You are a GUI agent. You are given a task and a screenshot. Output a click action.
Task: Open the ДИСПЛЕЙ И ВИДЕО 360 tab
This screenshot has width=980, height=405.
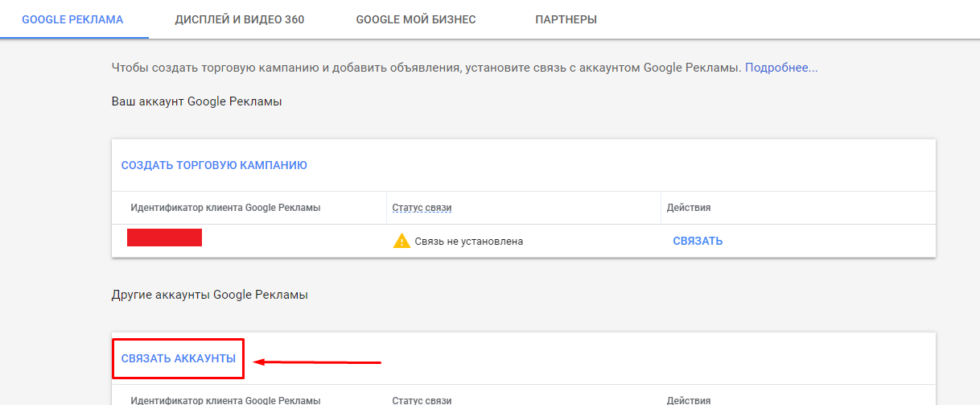(x=240, y=19)
